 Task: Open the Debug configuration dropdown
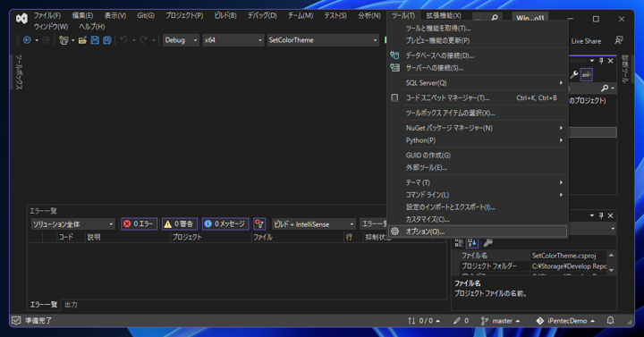[181, 40]
